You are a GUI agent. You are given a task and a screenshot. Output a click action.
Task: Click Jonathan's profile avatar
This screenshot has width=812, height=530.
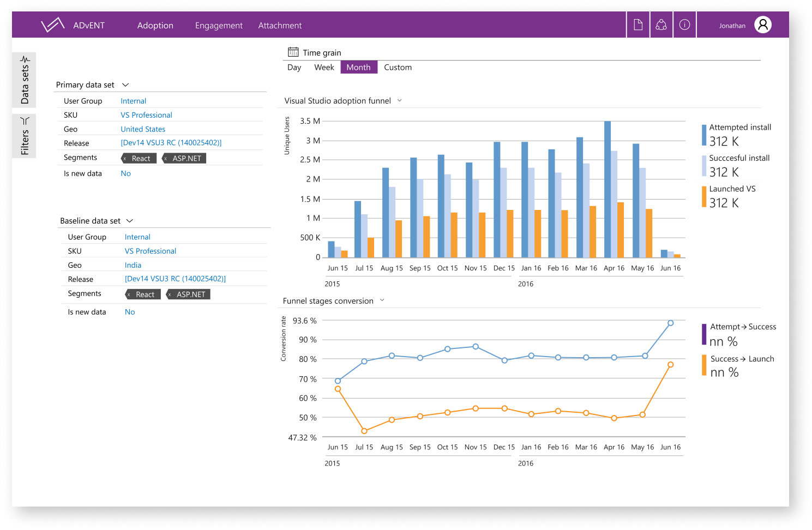point(763,25)
